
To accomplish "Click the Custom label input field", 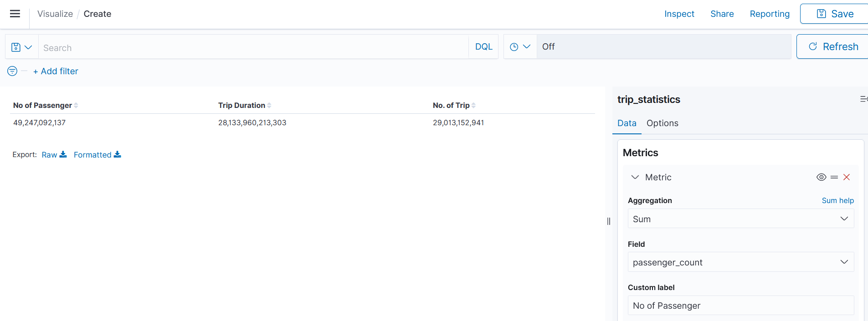I will 740,306.
